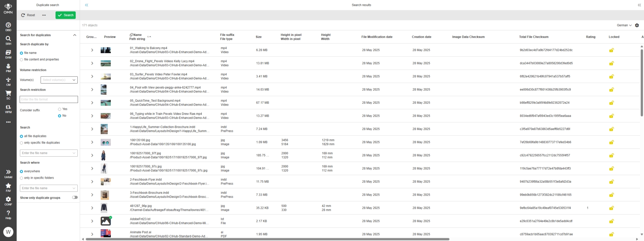Open the WFM workflow module
This screenshot has width=644, height=241.
click(x=8, y=109)
